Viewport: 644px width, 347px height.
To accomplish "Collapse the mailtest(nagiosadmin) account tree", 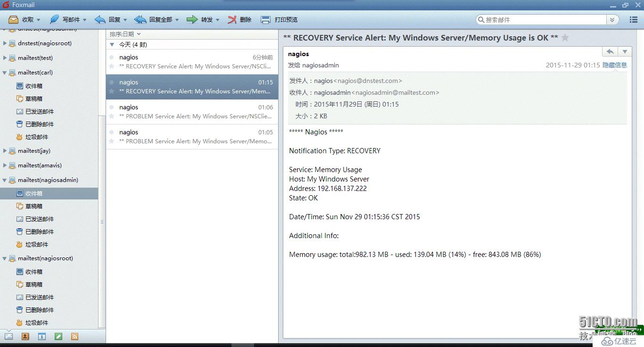I will click(x=5, y=180).
